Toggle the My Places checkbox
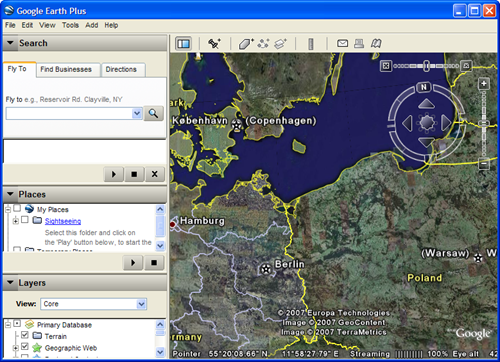 [x=17, y=209]
